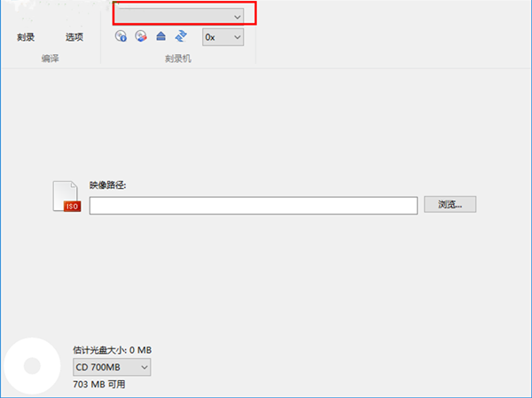
Task: Focus the 映像路径 image path field
Action: pos(253,206)
